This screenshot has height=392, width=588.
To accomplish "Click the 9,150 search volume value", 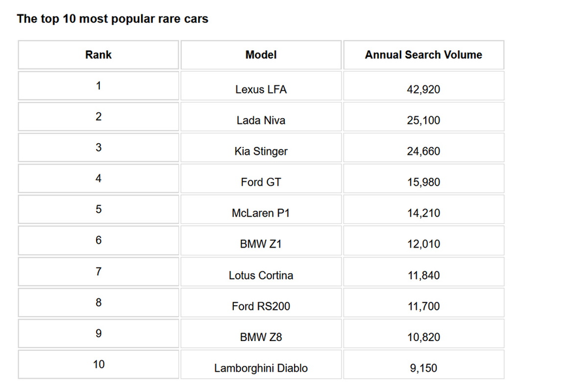I will [423, 368].
